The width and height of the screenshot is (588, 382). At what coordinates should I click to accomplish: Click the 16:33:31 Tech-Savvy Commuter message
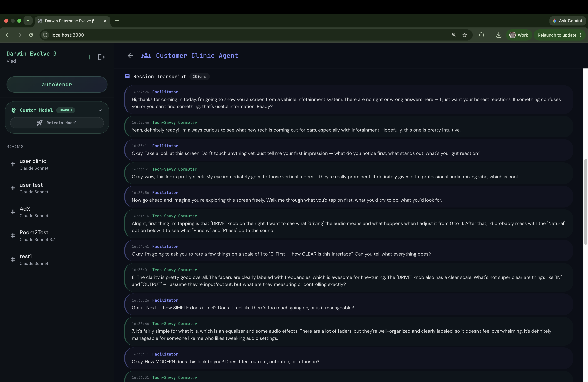point(349,173)
